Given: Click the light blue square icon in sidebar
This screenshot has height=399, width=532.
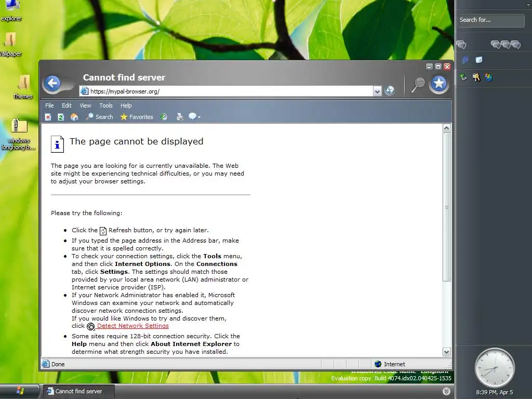Looking at the screenshot, I should point(478,60).
